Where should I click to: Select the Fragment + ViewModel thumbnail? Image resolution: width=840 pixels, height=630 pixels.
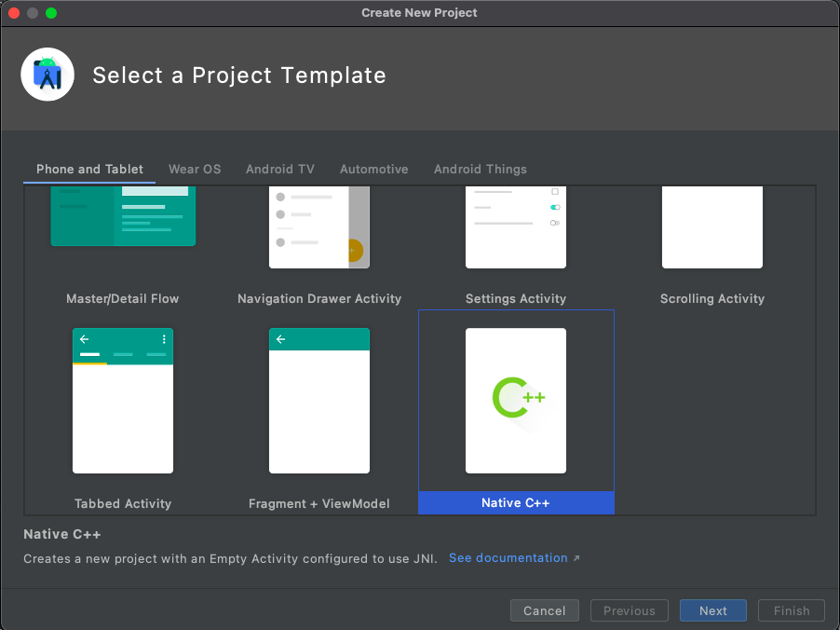[x=319, y=401]
